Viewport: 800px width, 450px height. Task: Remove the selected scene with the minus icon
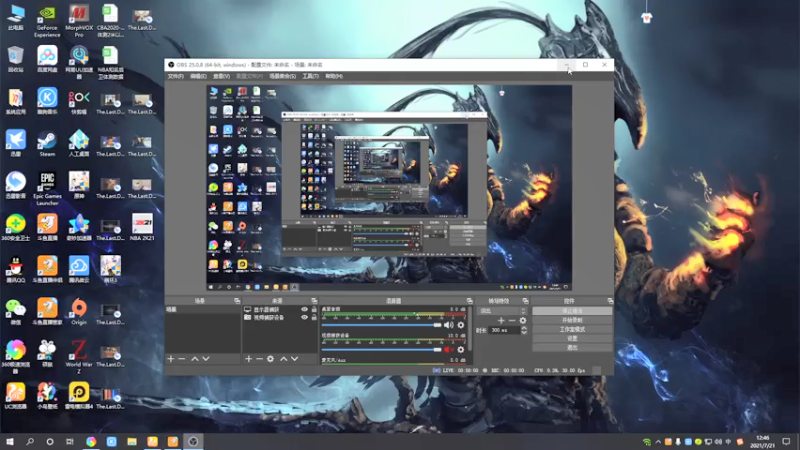point(182,359)
